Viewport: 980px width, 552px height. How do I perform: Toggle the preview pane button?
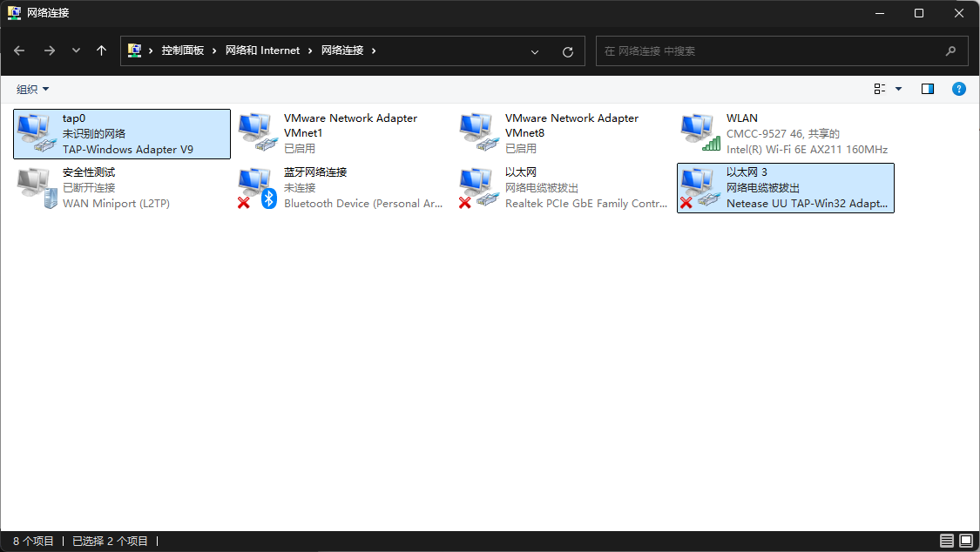click(x=928, y=89)
